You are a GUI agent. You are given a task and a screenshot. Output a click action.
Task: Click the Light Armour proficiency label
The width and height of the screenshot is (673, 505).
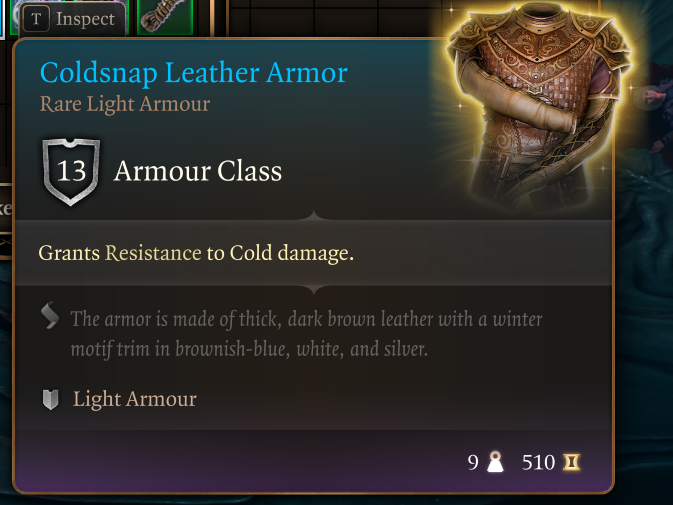(x=135, y=399)
